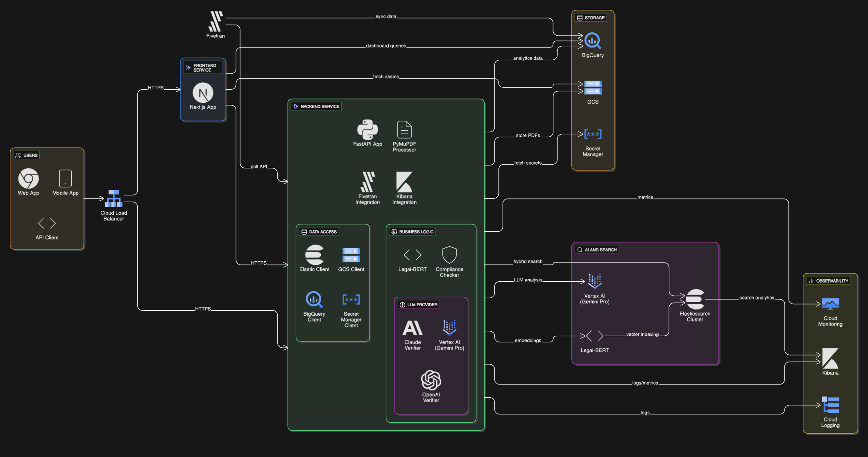
Task: Select the Kibana icon in Observability
Action: coord(830,358)
